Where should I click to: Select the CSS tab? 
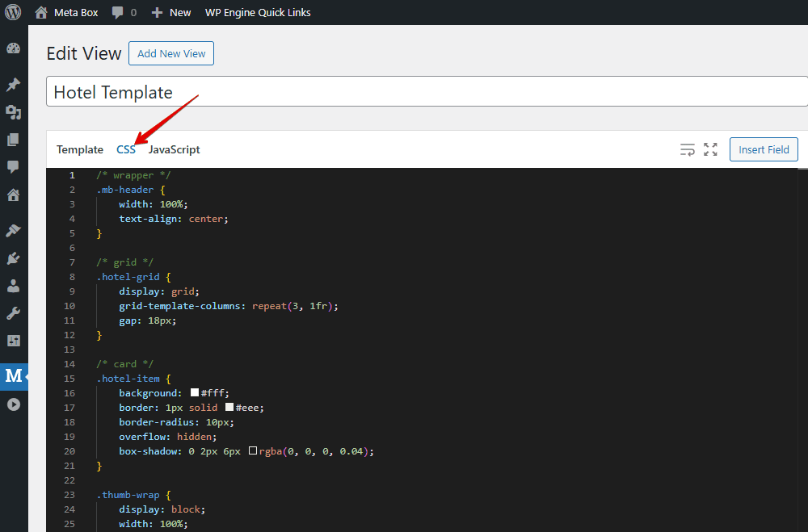(126, 149)
